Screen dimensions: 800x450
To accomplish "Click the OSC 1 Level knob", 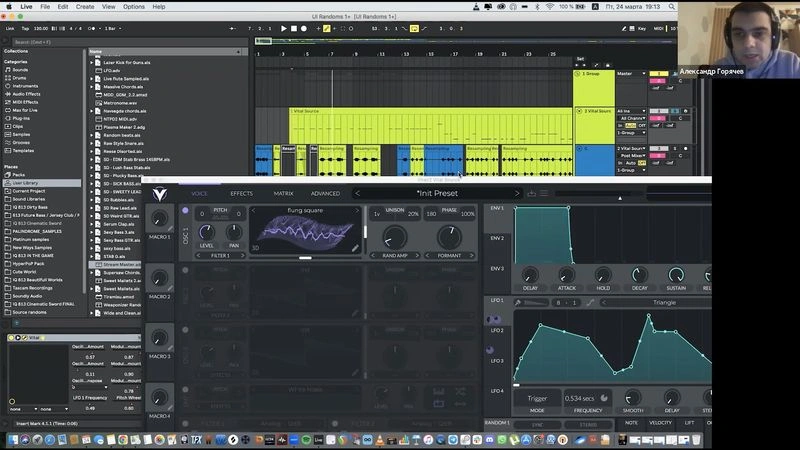I will (x=207, y=232).
